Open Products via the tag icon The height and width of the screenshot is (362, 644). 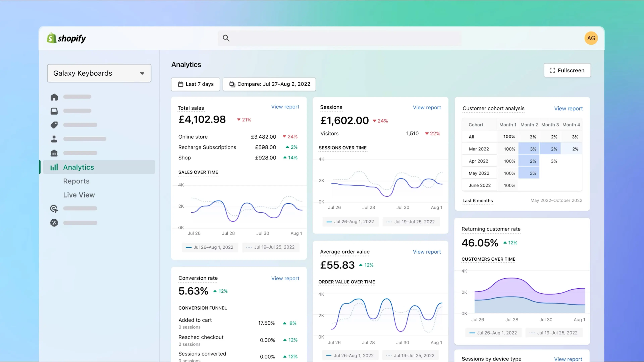click(54, 125)
